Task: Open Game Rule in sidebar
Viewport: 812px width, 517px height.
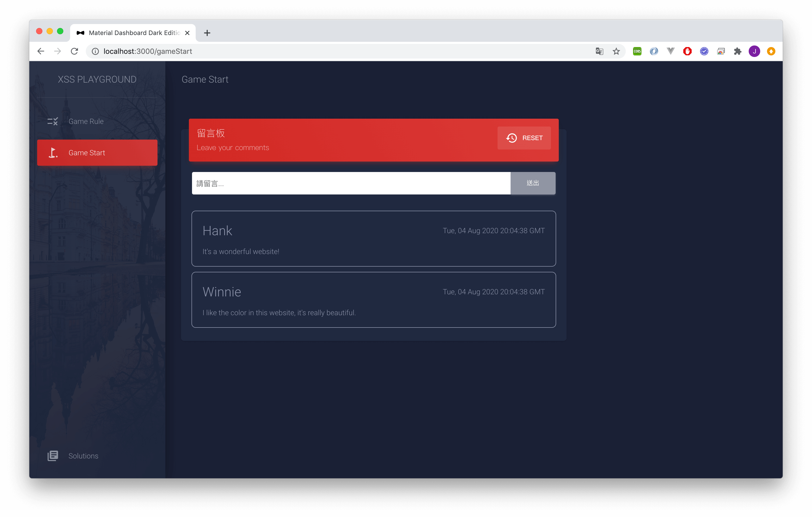Action: pos(86,121)
